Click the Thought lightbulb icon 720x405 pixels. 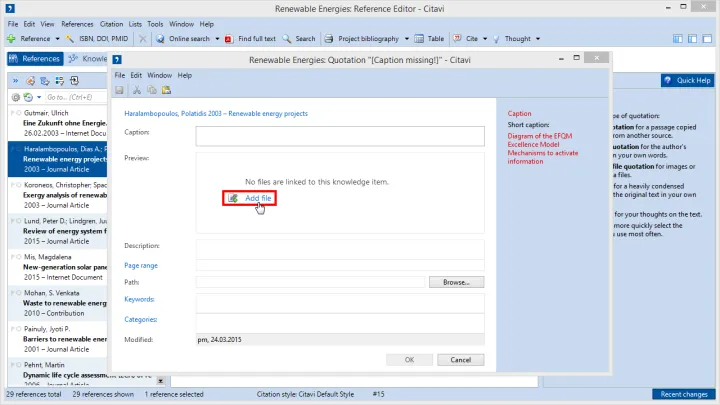496,39
